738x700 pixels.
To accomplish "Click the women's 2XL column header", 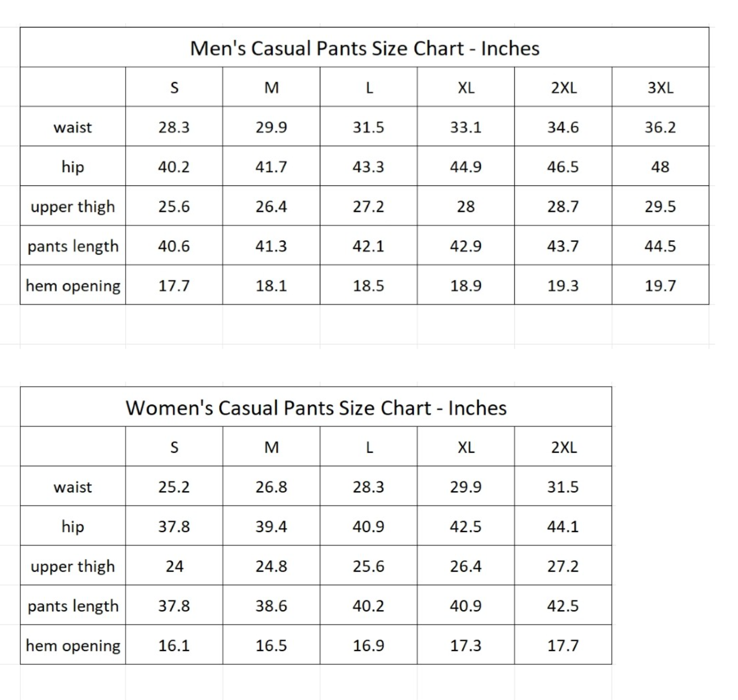I will point(564,447).
